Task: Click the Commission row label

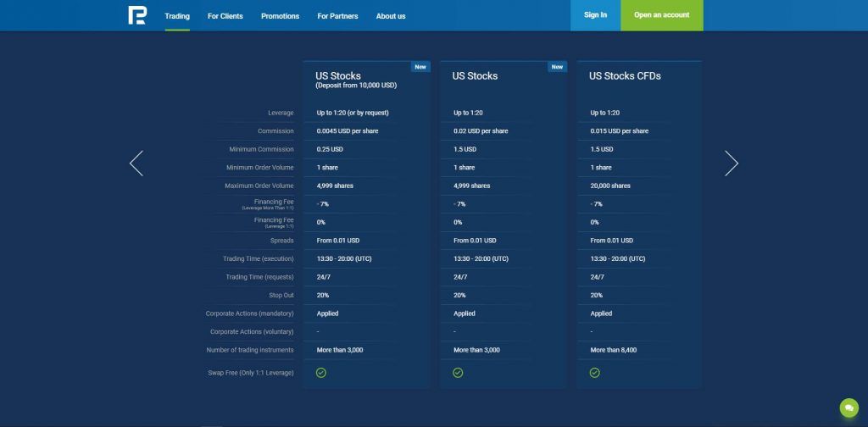Action: pos(275,131)
